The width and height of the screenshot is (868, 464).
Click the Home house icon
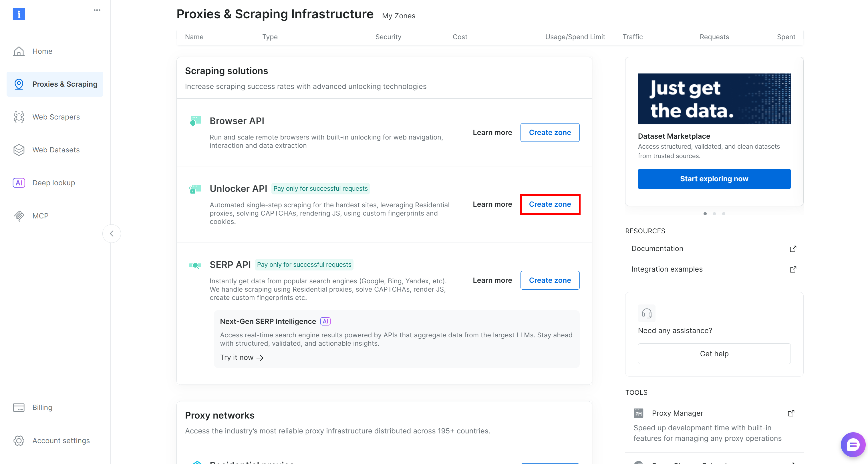[19, 51]
